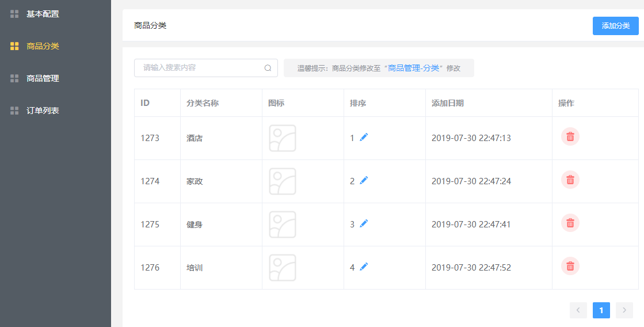Click category name 家政

(195, 181)
